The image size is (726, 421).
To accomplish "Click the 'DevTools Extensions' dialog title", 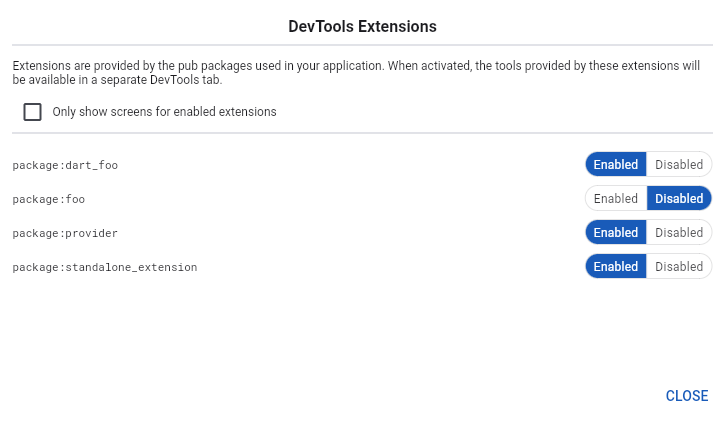I will (x=362, y=25).
